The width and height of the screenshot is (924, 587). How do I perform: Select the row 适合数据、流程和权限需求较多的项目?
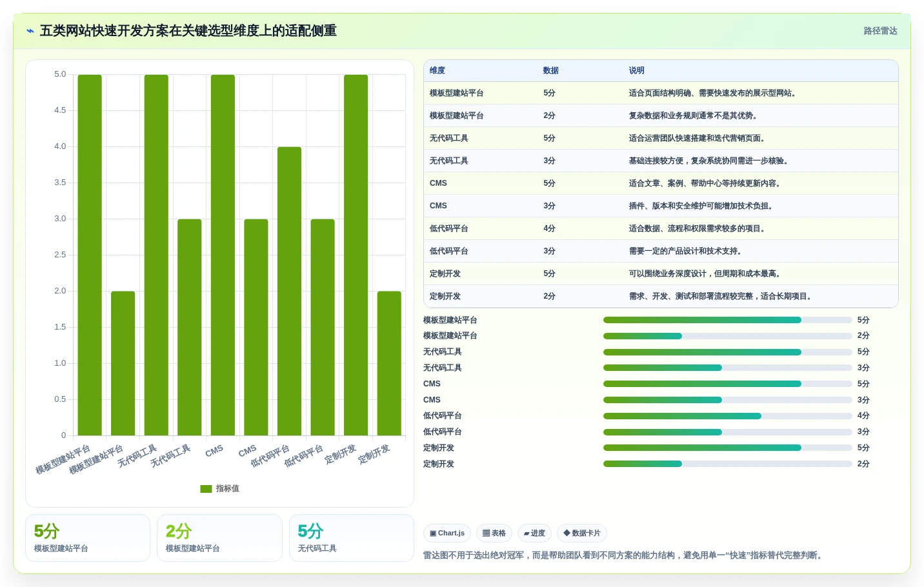point(661,228)
